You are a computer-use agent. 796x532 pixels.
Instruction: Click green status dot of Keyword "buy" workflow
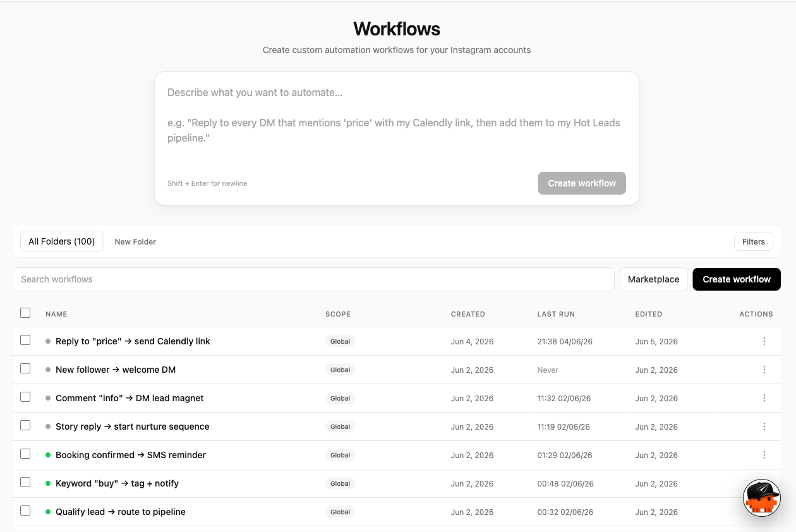pyautogui.click(x=48, y=483)
